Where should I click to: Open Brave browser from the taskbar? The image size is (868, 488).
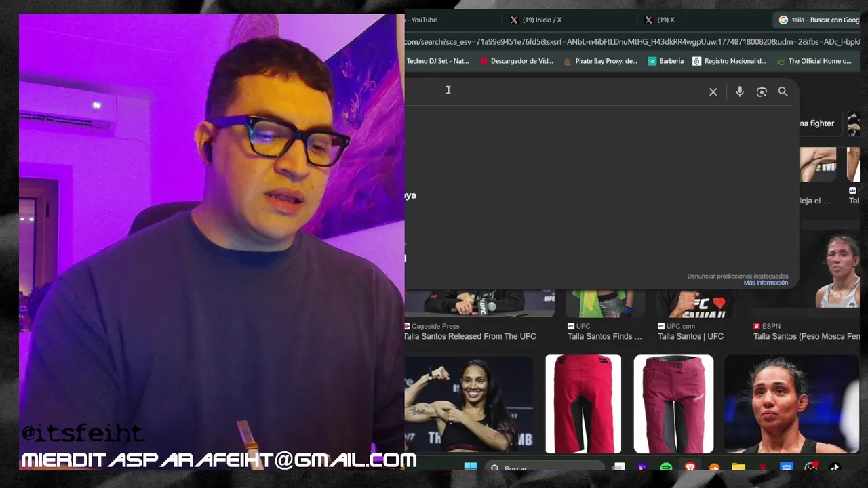690,467
